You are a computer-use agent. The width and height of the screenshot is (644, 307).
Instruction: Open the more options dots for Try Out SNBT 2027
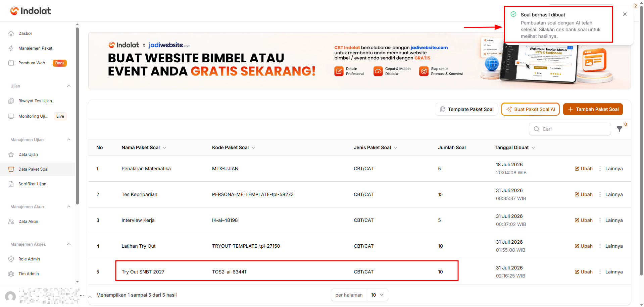600,272
